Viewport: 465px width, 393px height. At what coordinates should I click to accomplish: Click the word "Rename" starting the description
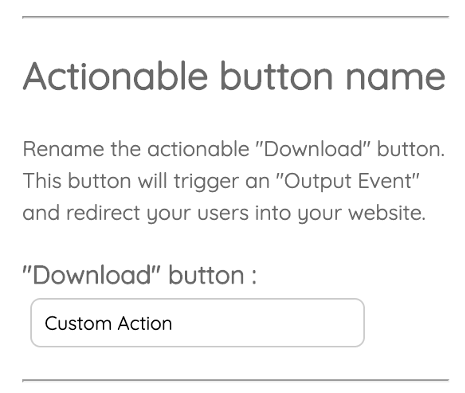(x=63, y=149)
